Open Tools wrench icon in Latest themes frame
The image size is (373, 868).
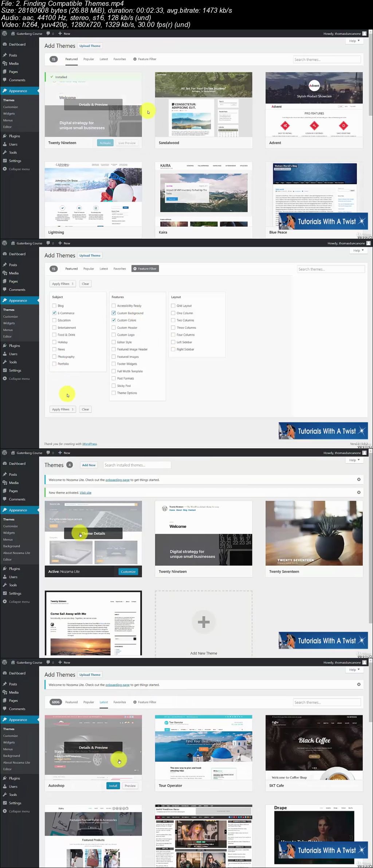(x=5, y=795)
